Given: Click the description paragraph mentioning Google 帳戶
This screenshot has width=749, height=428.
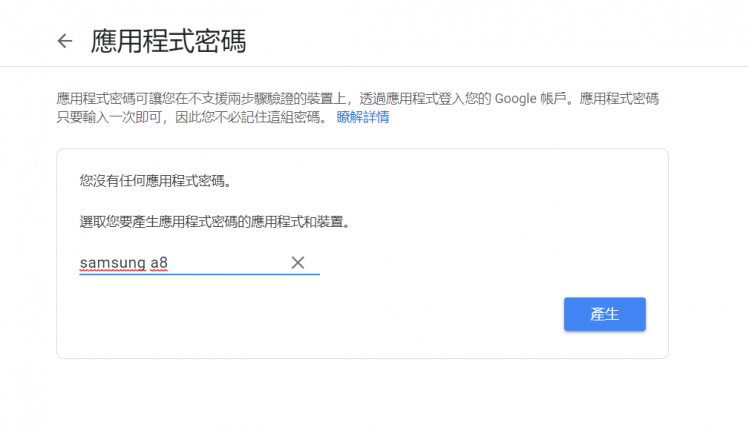Looking at the screenshot, I should tap(357, 108).
